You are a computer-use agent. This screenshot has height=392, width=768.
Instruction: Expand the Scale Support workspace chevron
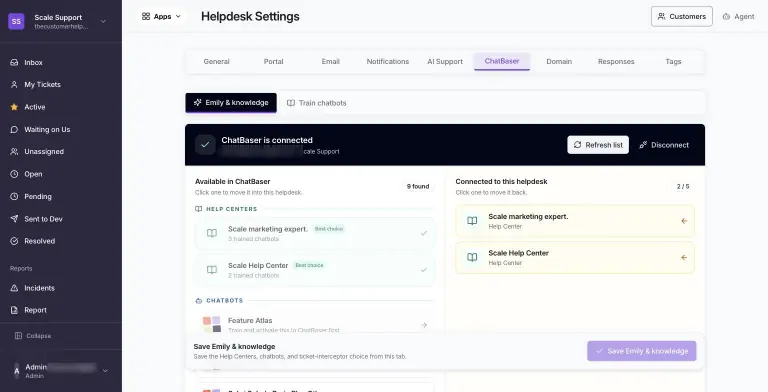[103, 21]
